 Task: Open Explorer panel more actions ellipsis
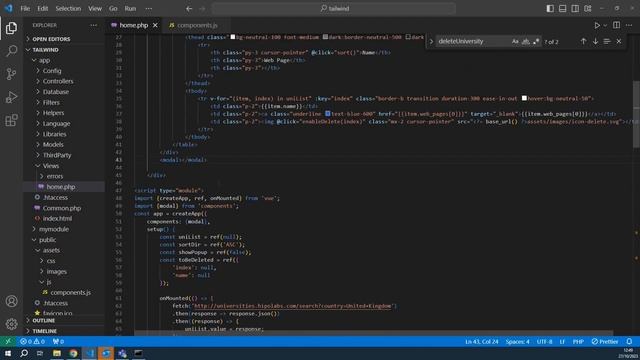click(93, 25)
